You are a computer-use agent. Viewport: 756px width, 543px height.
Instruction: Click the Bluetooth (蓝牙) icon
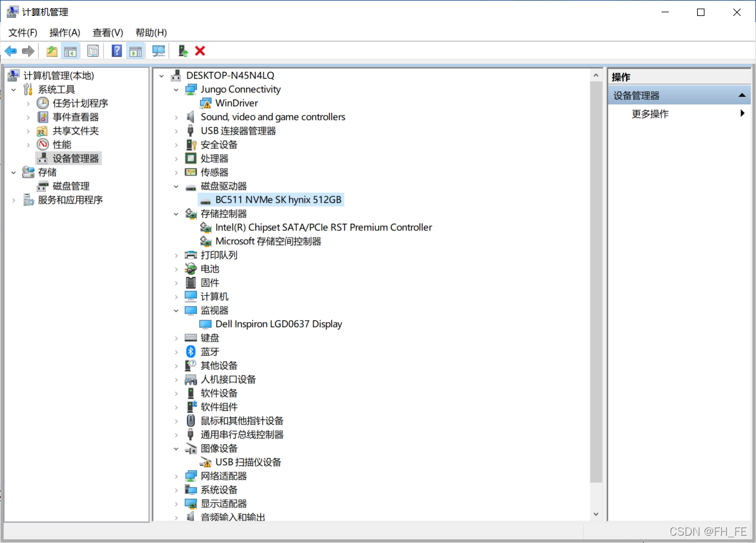[191, 352]
